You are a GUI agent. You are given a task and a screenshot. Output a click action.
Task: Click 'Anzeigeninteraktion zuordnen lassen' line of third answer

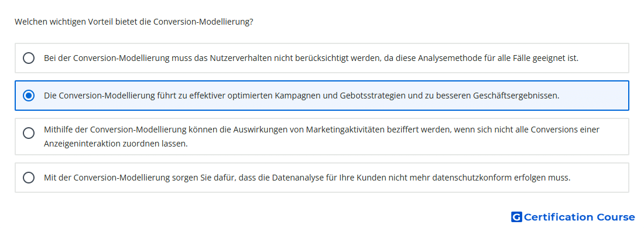click(x=116, y=144)
